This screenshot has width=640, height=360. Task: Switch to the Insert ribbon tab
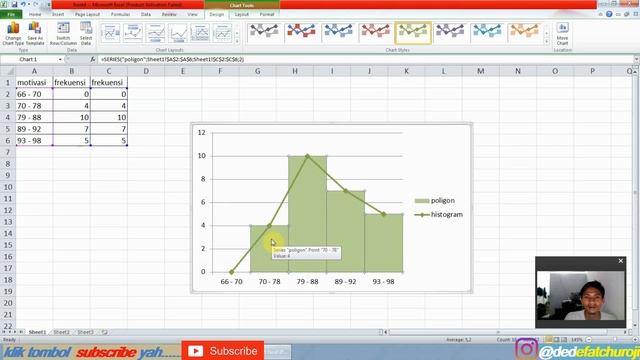[x=58, y=14]
